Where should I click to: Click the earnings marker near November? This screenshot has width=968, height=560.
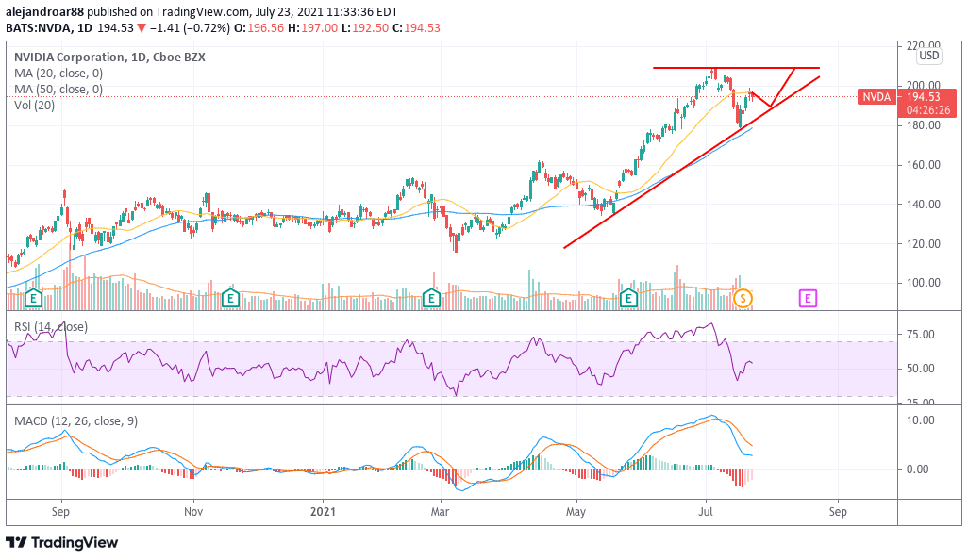(230, 299)
